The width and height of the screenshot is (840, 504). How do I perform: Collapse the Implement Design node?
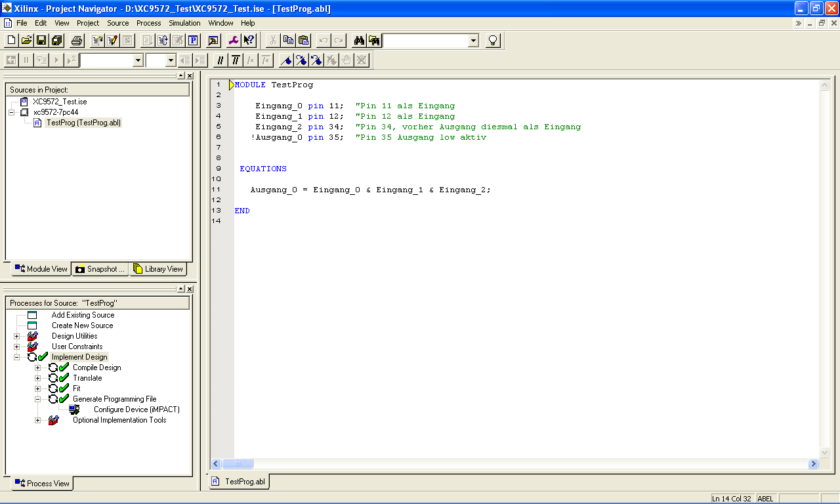point(16,357)
